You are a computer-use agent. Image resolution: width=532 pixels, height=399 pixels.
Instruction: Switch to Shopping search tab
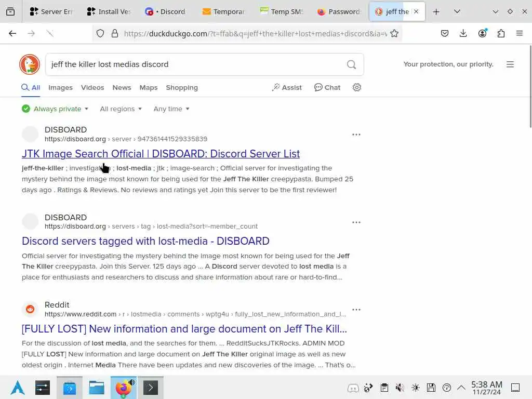tap(182, 87)
